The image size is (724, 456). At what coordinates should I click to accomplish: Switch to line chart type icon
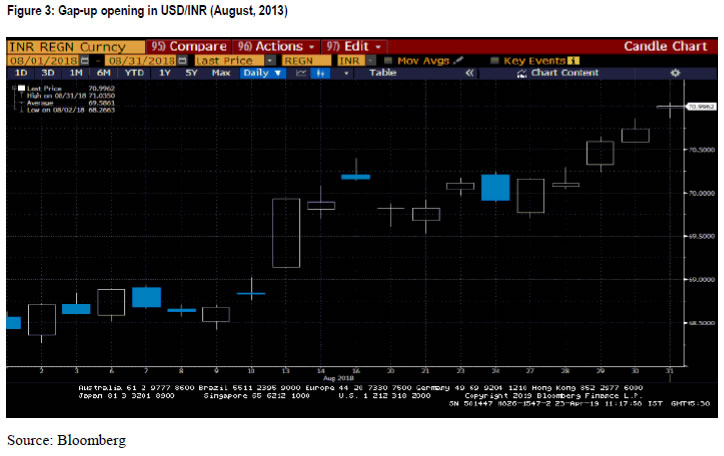click(301, 73)
